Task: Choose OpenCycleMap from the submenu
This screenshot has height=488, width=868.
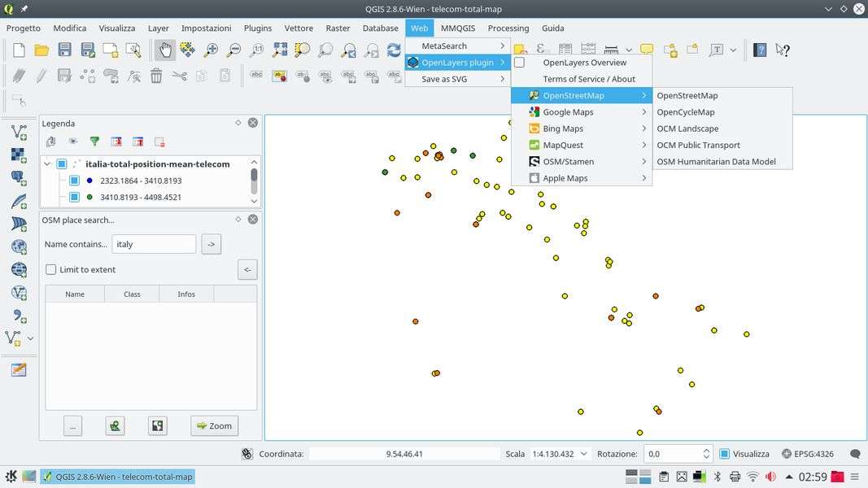Action: click(x=685, y=112)
